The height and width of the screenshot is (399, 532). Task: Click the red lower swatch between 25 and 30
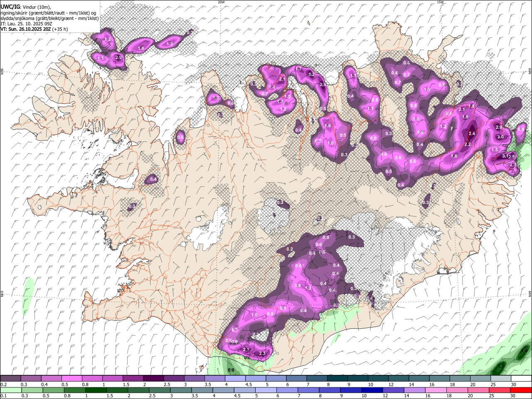click(x=500, y=390)
